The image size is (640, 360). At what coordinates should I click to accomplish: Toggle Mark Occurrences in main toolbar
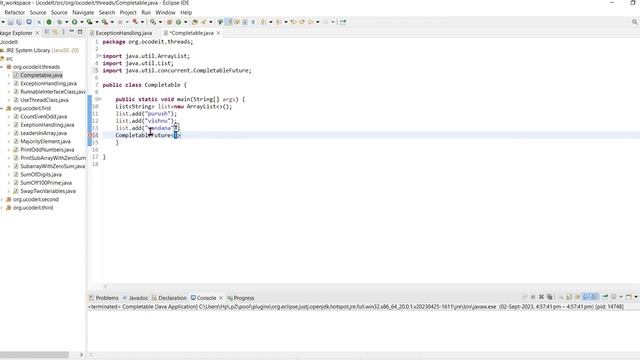click(228, 22)
